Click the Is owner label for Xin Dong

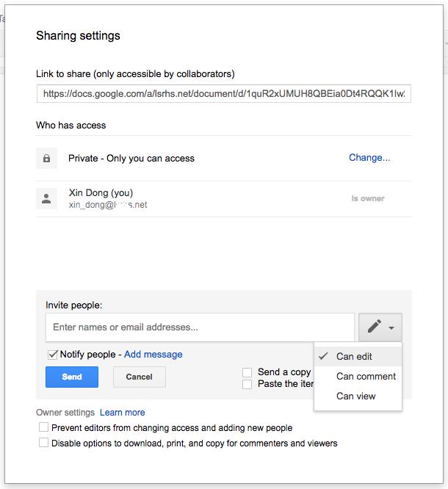[x=367, y=198]
